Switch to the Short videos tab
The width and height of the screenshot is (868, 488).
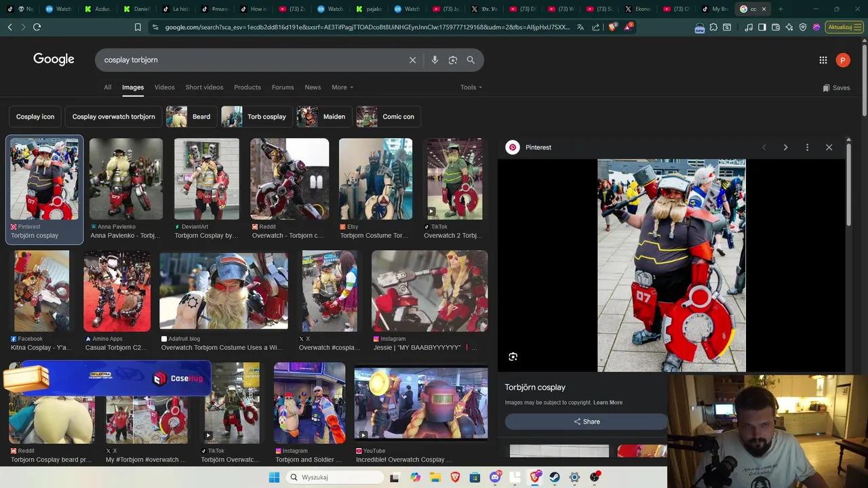[x=204, y=87]
